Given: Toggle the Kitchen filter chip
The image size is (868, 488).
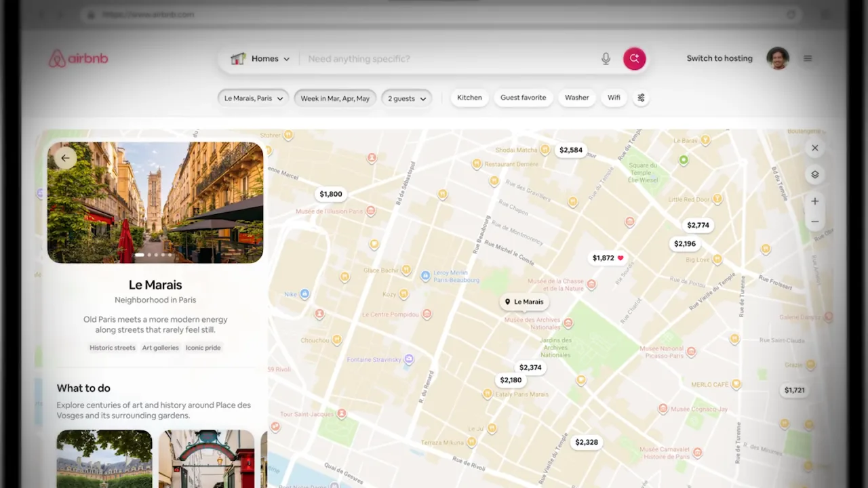Looking at the screenshot, I should pyautogui.click(x=469, y=98).
